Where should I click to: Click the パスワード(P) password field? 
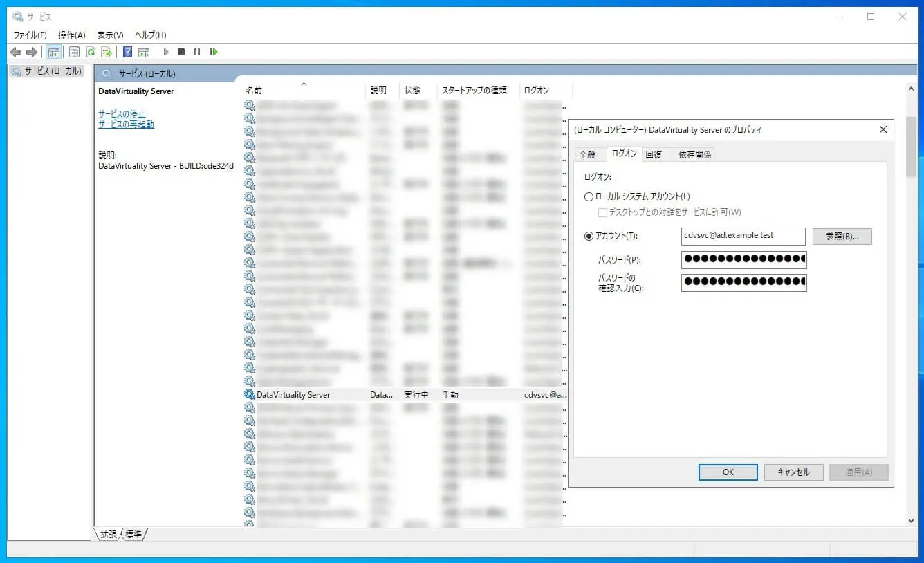click(x=743, y=259)
